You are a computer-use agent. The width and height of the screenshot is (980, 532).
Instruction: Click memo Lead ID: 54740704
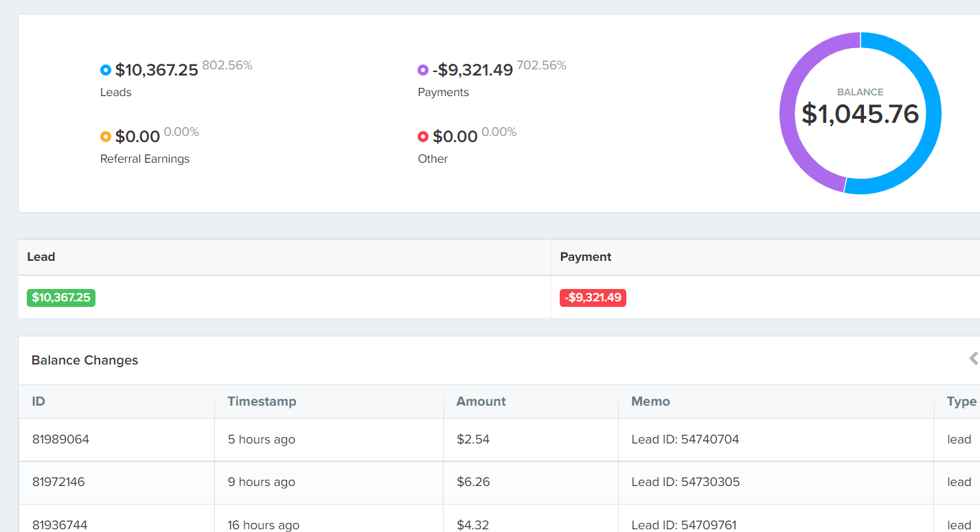point(685,439)
